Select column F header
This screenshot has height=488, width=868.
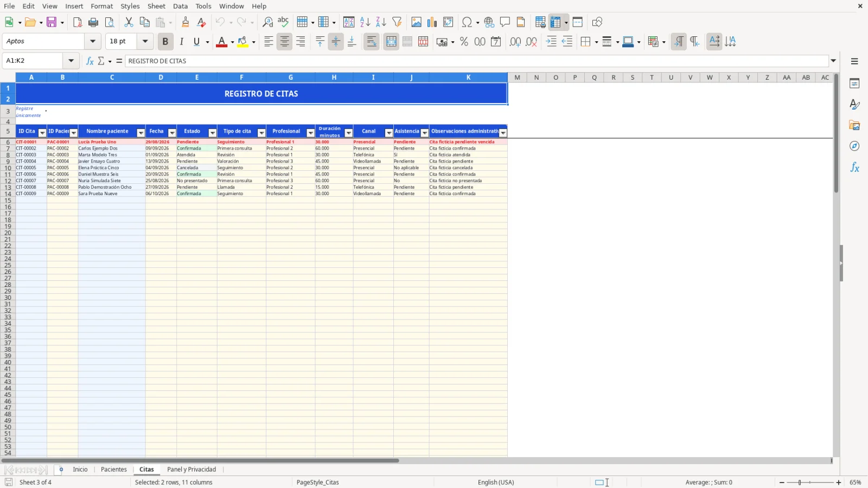[241, 78]
